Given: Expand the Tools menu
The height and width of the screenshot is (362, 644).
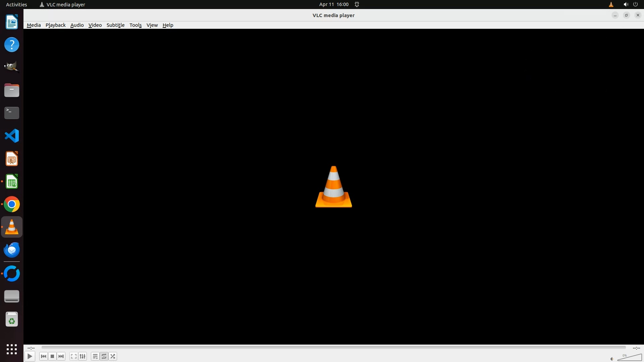Looking at the screenshot, I should coord(136,25).
